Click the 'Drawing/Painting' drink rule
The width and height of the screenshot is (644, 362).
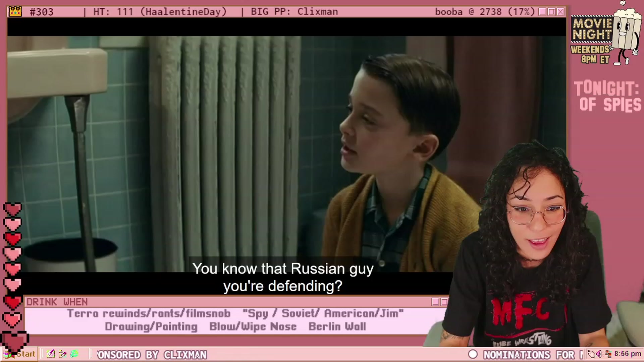point(151,326)
